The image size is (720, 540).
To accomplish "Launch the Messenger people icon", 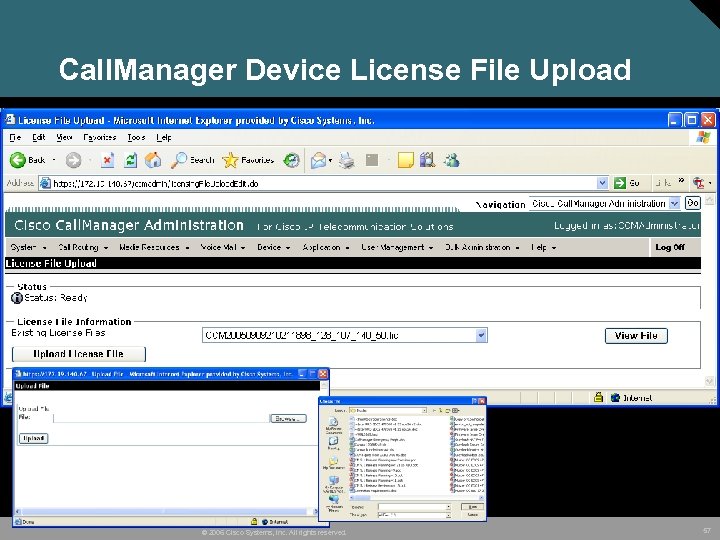I will 452,160.
